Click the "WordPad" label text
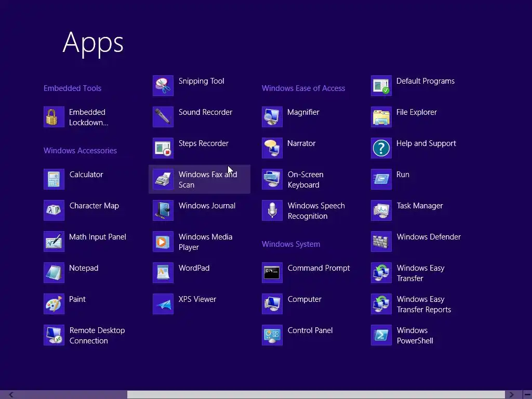The height and width of the screenshot is (399, 532). point(194,268)
